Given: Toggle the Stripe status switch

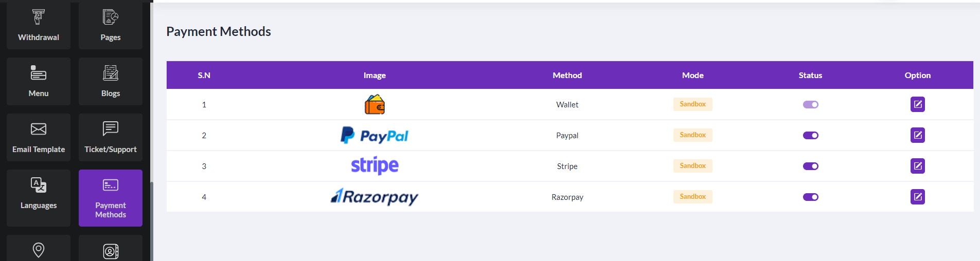Looking at the screenshot, I should [x=810, y=166].
